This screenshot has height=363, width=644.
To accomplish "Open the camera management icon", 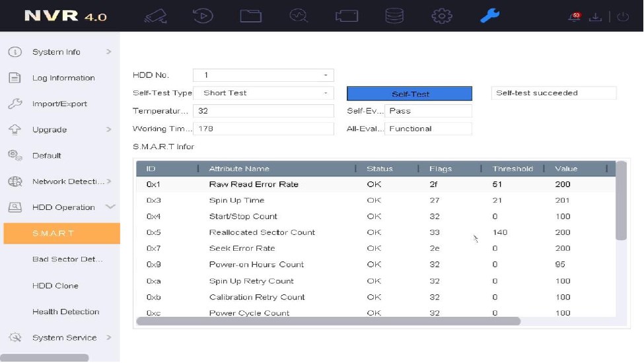I will click(347, 16).
